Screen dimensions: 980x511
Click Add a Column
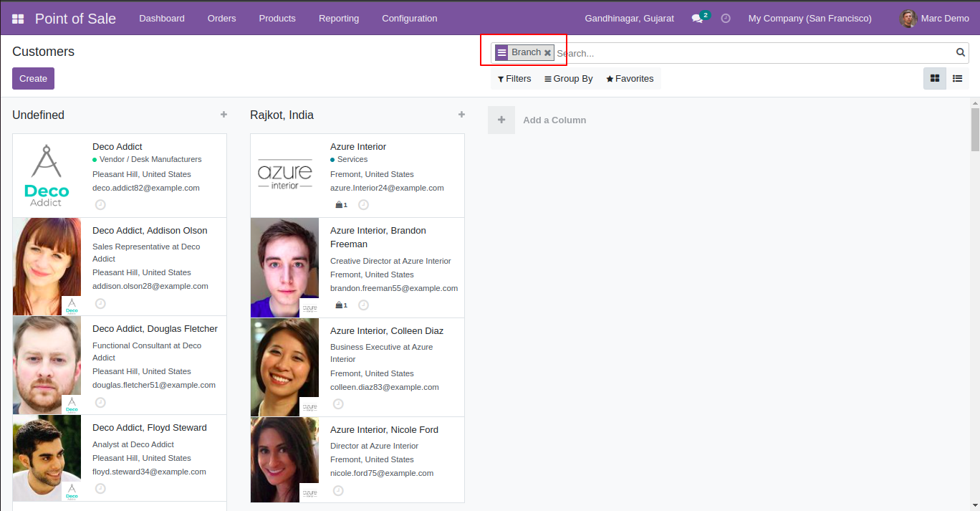tap(554, 120)
